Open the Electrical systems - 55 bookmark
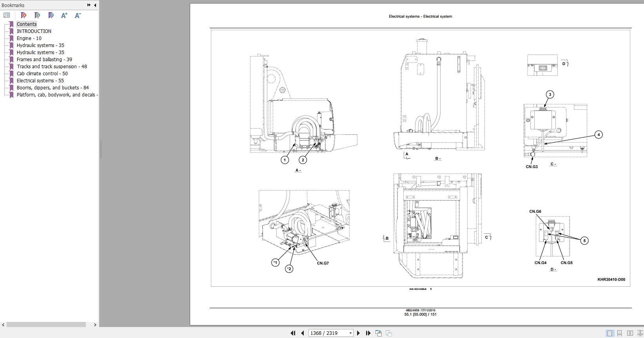This screenshot has height=338, width=644. point(40,81)
